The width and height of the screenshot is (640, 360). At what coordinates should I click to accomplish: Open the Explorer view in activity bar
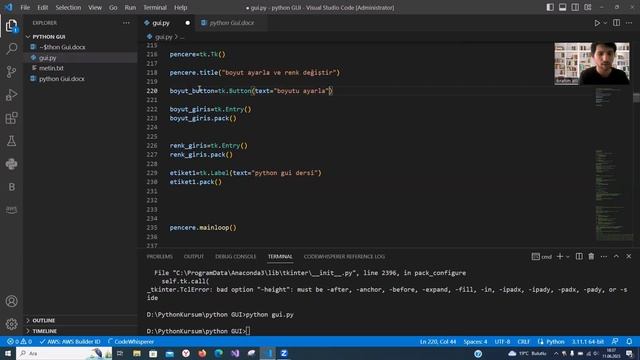(11, 26)
